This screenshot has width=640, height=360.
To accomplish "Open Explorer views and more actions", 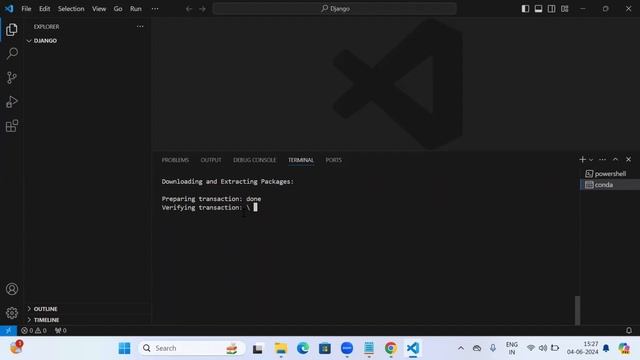I will click(x=140, y=27).
